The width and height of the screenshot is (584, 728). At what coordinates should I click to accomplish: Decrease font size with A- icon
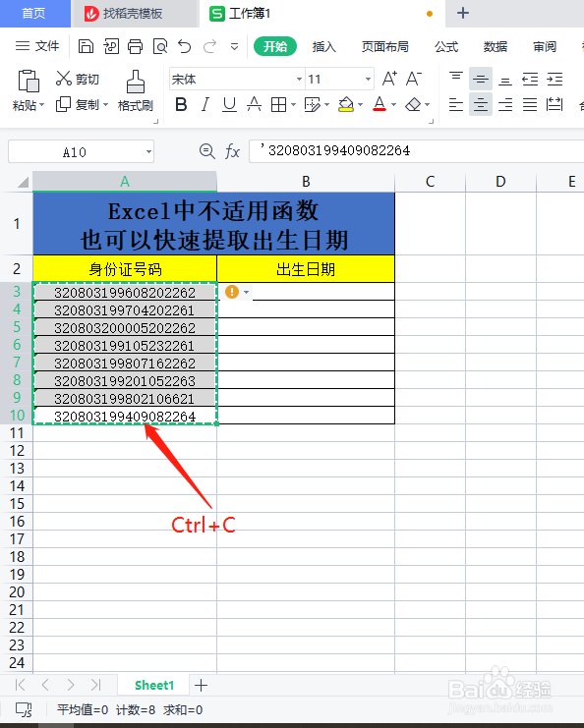pyautogui.click(x=414, y=79)
